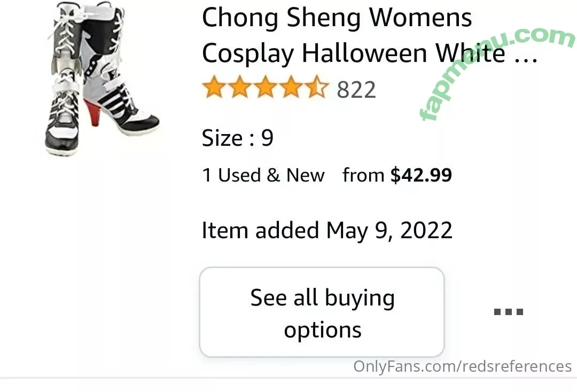This screenshot has width=577, height=392.
Task: Click the fourth gold rating star
Action: click(291, 87)
